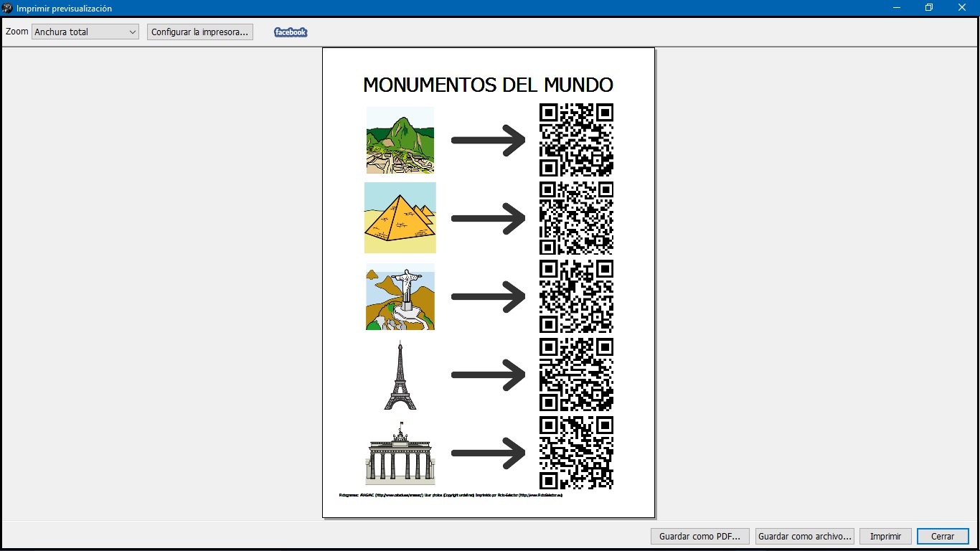
Task: Choose Guardar como archivo to export
Action: tap(805, 536)
